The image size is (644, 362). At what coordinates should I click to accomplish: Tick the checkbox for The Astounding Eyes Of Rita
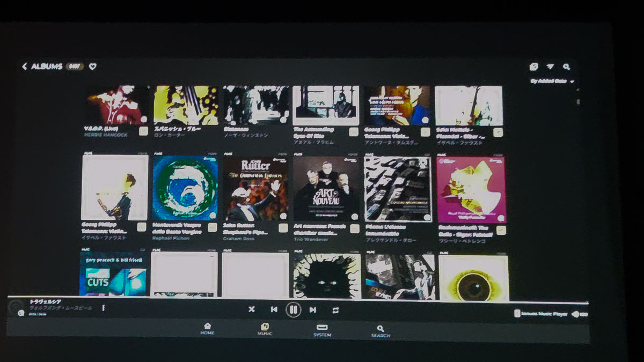pos(354,131)
